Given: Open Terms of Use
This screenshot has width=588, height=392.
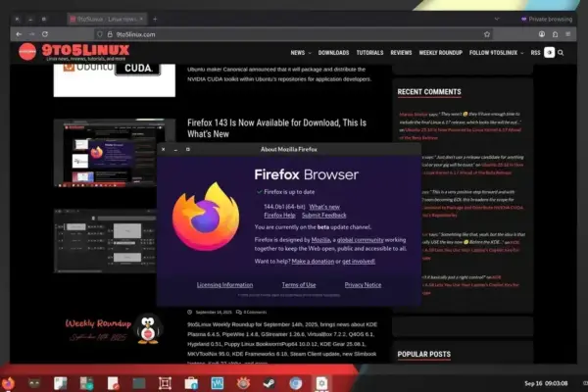Looking at the screenshot, I should [299, 285].
